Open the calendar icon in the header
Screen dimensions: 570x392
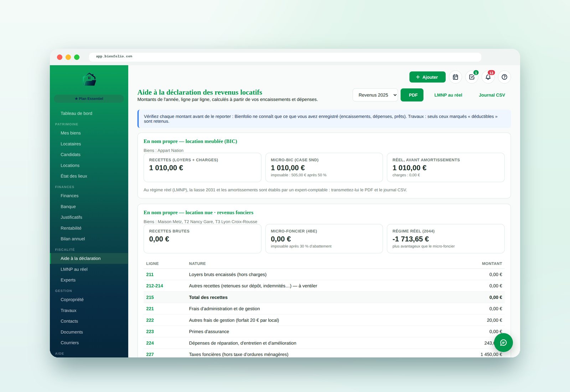pyautogui.click(x=455, y=77)
